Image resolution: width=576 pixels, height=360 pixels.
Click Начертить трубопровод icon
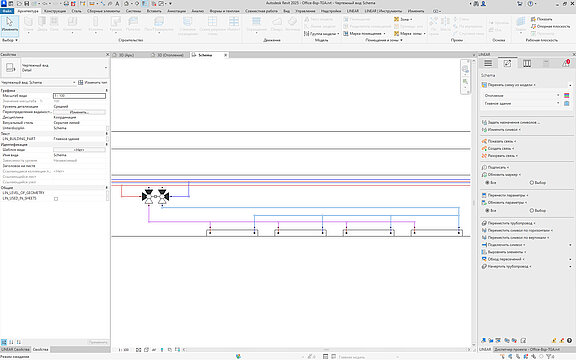pos(484,267)
